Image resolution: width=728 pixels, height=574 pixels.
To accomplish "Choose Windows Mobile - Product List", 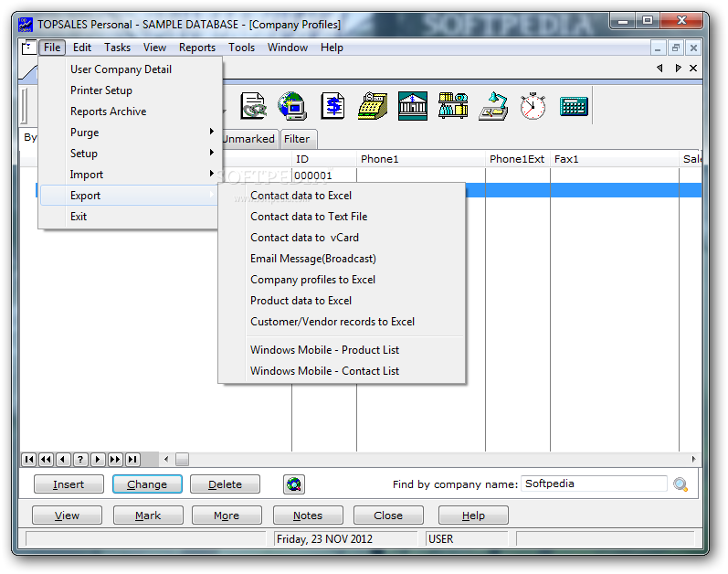I will (343, 350).
